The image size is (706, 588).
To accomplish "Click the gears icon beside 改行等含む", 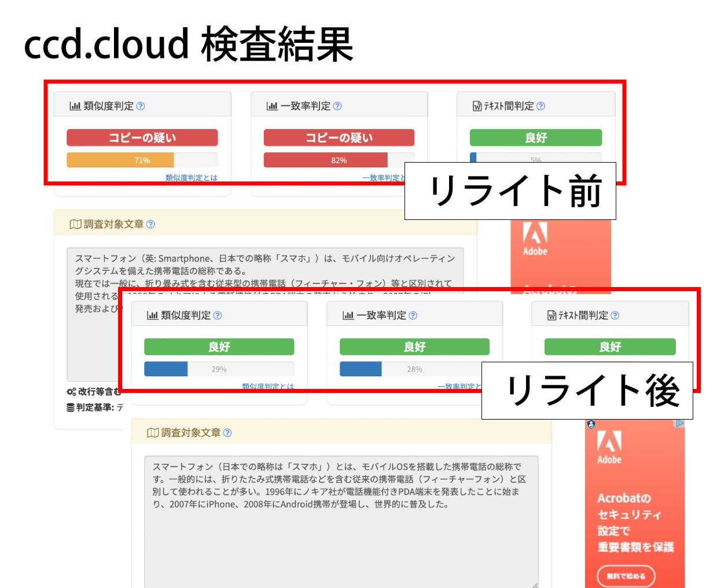I will pos(72,392).
